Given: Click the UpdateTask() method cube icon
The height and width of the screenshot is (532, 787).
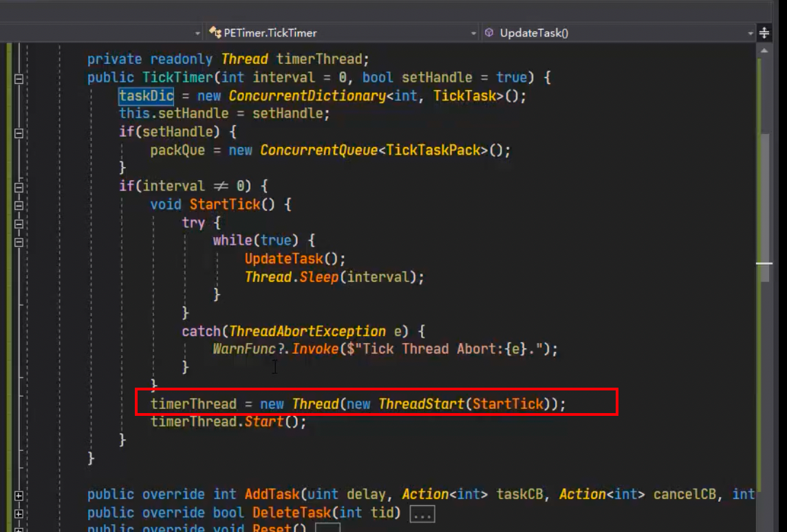Looking at the screenshot, I should (x=489, y=33).
